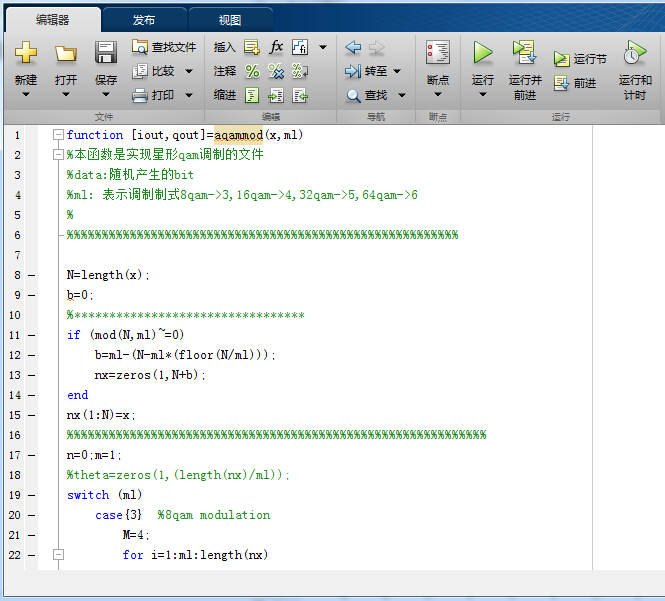Set a breakpoint dash on line 9
The width and height of the screenshot is (665, 601).
pos(32,296)
